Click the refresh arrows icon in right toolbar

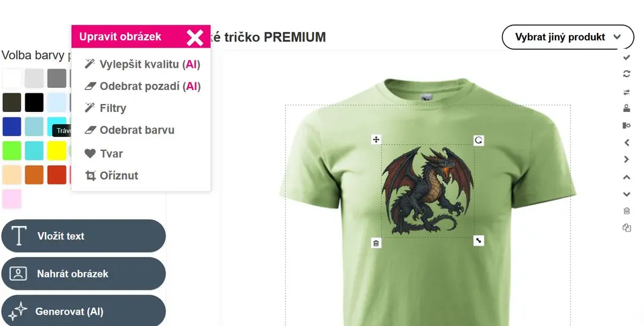(x=627, y=74)
